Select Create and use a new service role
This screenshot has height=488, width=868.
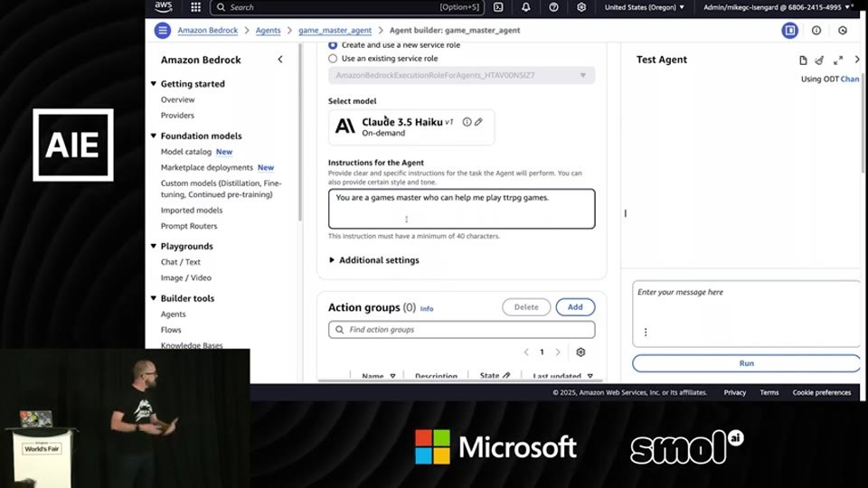pos(333,45)
